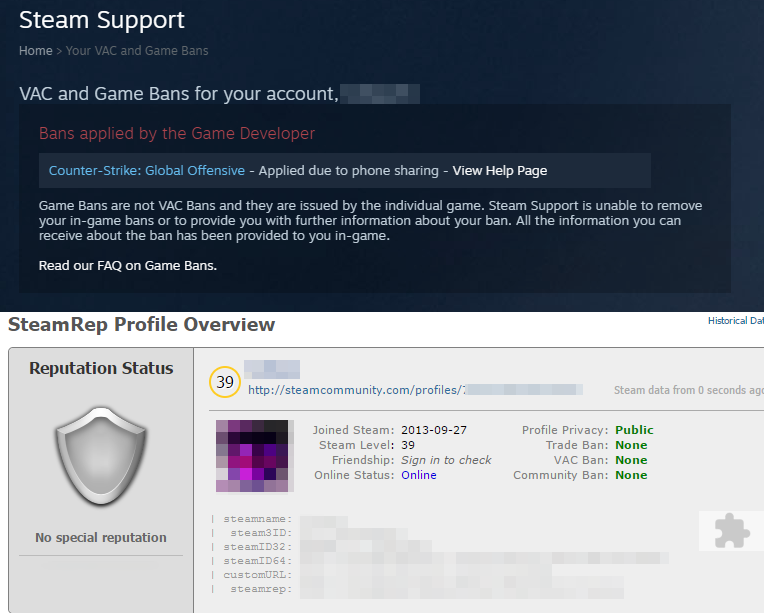Click the Online status value
Image resolution: width=764 pixels, height=613 pixels.
point(419,475)
